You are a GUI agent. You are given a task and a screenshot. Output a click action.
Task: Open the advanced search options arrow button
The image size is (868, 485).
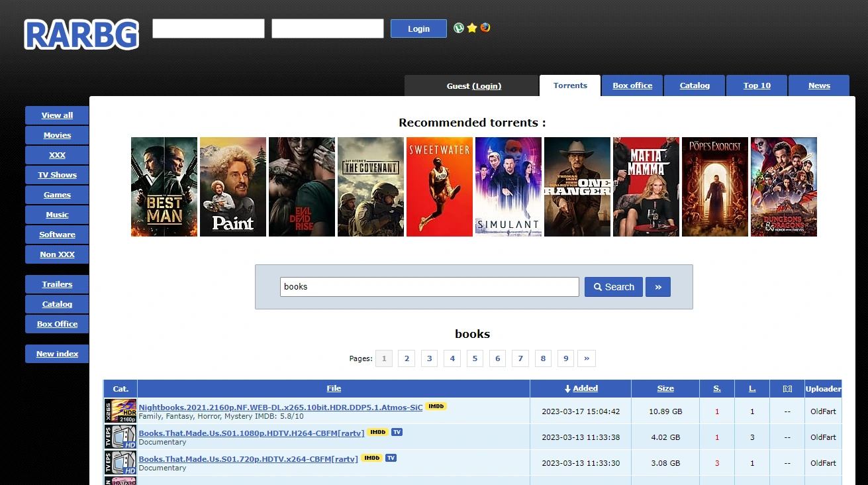click(x=658, y=287)
